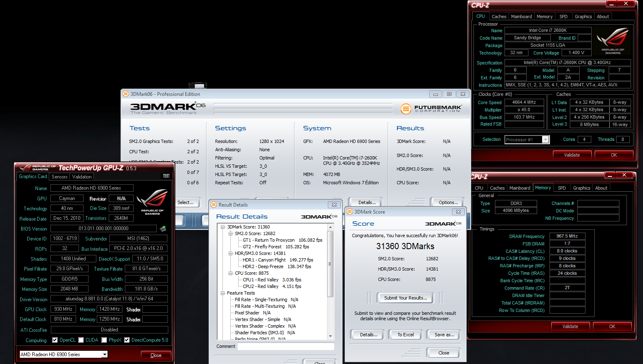Open the Validation tab in GPU-Z
This screenshot has width=643, height=364.
[x=82, y=177]
